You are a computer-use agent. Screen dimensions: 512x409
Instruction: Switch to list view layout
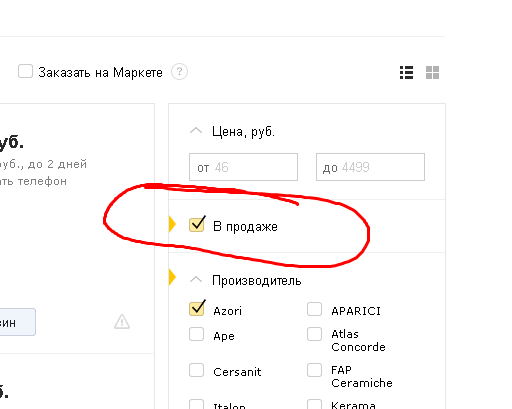pos(406,72)
